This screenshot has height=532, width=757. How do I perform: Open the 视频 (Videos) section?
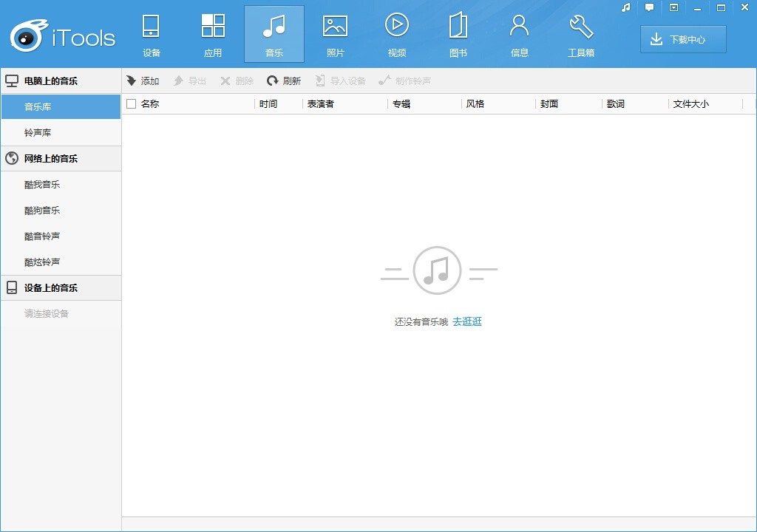tap(397, 34)
